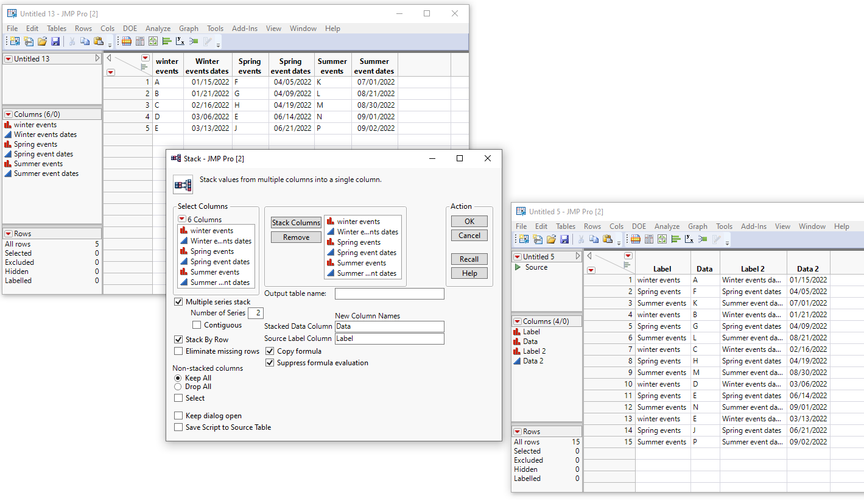Image resolution: width=864 pixels, height=501 pixels.
Task: Click OK in Stack dialog
Action: coord(469,221)
